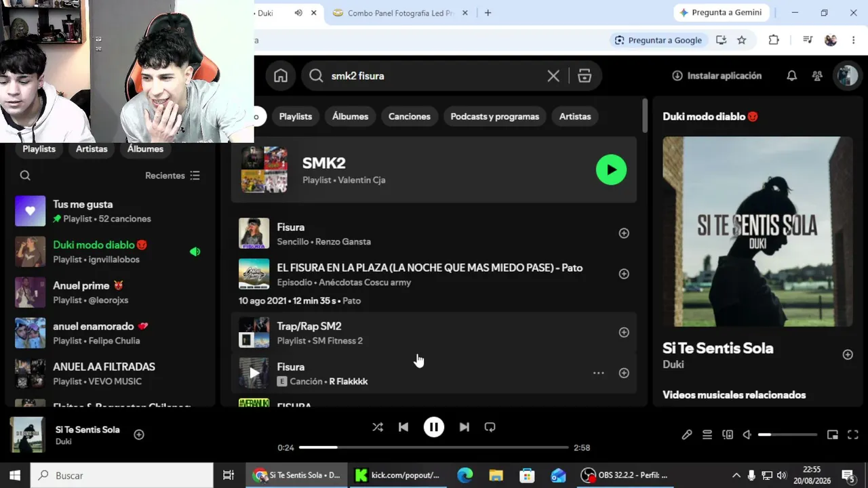Open ANUEL AA FILTRADAS playlist
The width and height of the screenshot is (868, 488).
[108, 374]
